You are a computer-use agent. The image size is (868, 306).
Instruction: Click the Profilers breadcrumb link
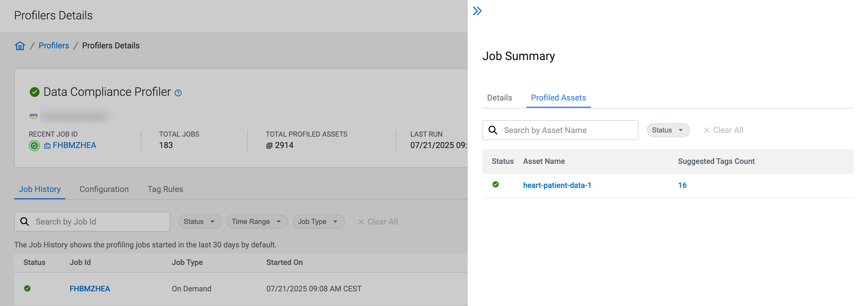[54, 45]
